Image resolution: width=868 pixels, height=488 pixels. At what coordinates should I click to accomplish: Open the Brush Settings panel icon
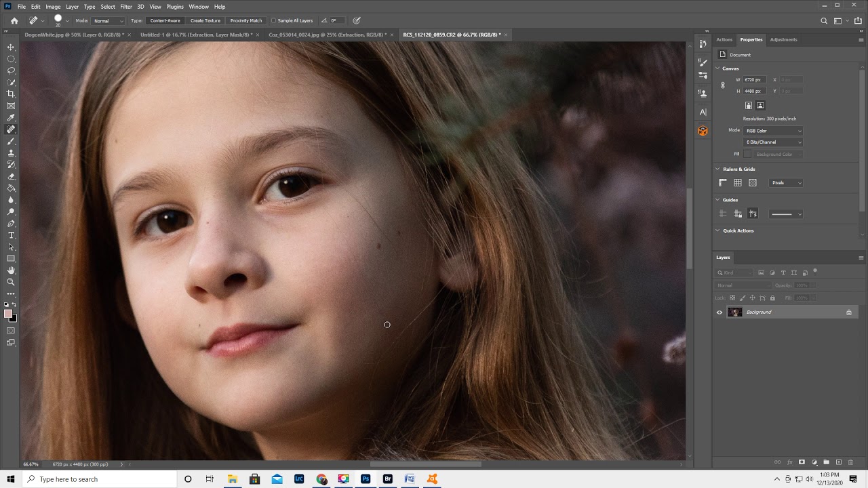[x=703, y=61]
